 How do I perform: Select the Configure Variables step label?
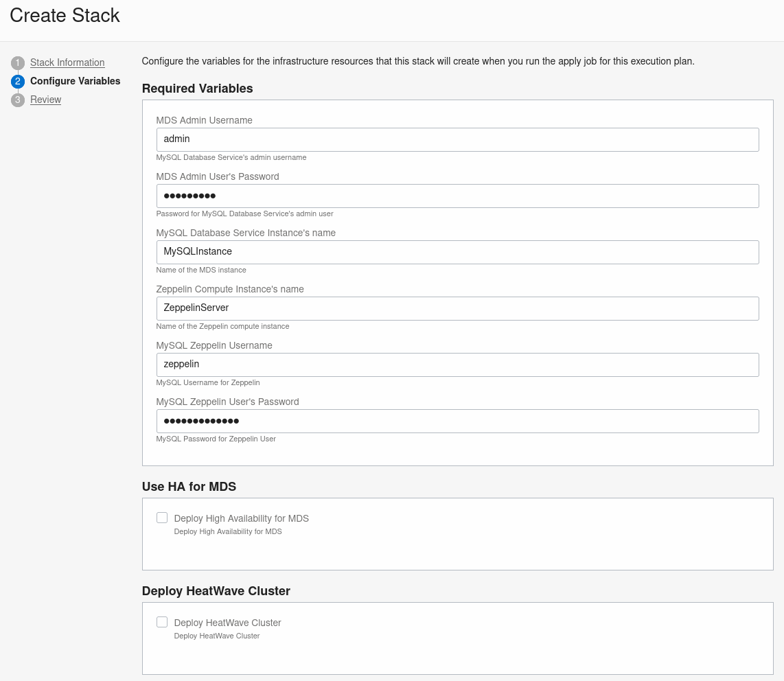pyautogui.click(x=75, y=81)
